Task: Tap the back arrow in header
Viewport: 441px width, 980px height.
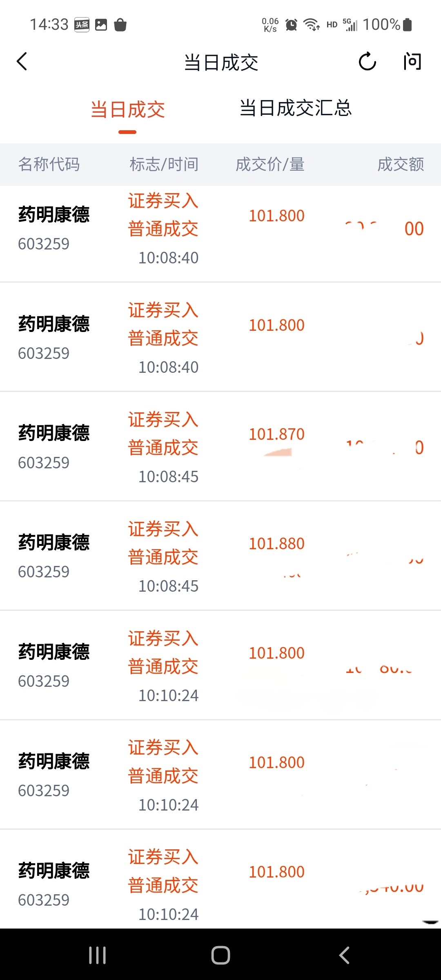Action: click(x=22, y=62)
